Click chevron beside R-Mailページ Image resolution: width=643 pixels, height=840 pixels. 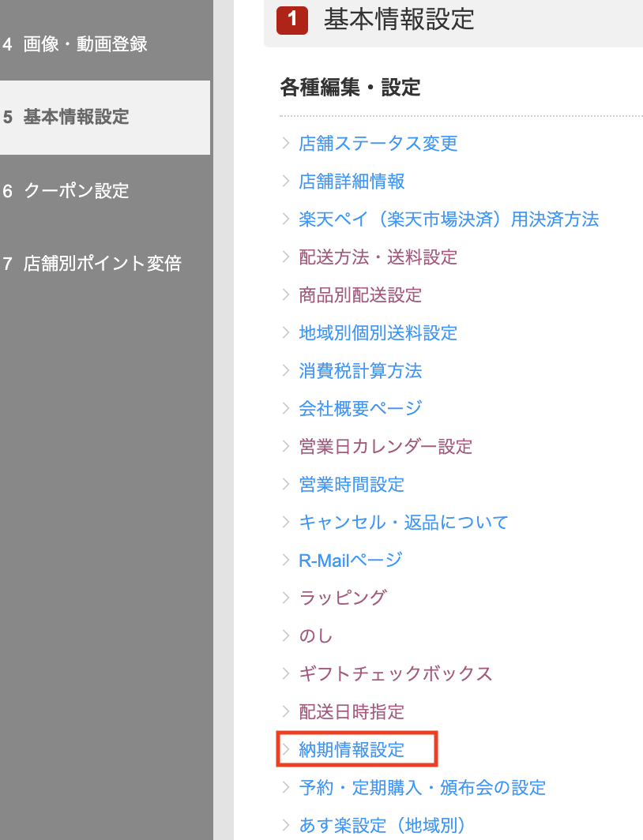[286, 561]
